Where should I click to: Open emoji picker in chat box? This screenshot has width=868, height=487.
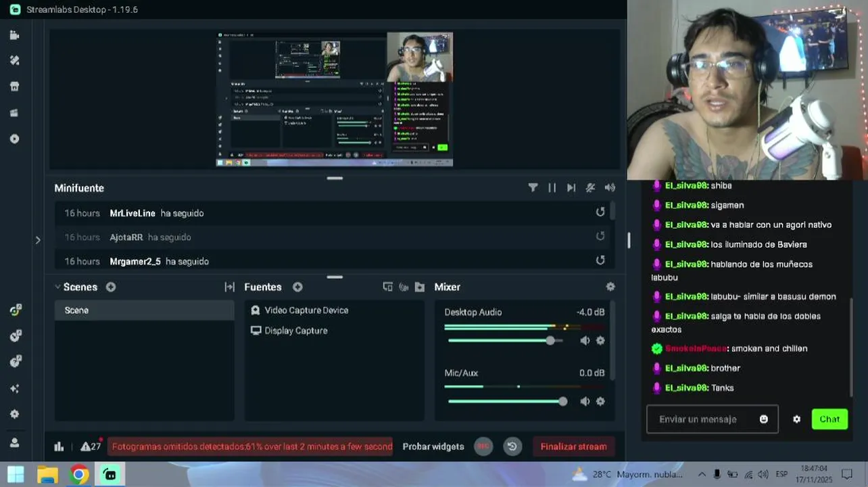764,419
